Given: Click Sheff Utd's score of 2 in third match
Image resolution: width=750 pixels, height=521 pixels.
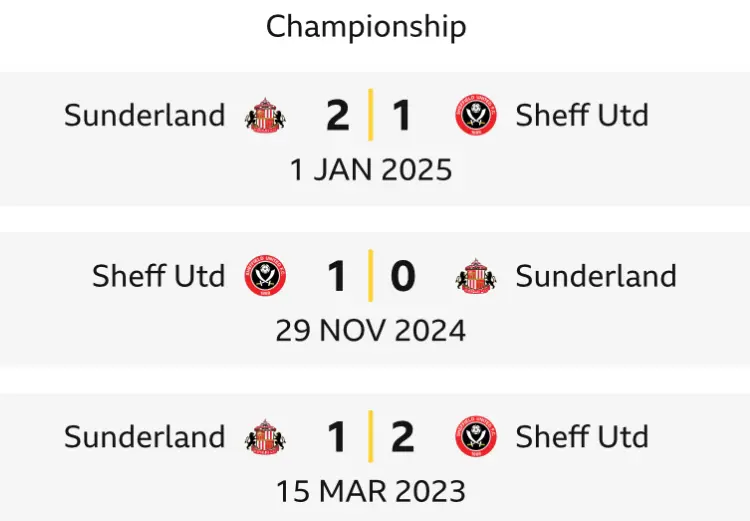Looking at the screenshot, I should pos(403,437).
